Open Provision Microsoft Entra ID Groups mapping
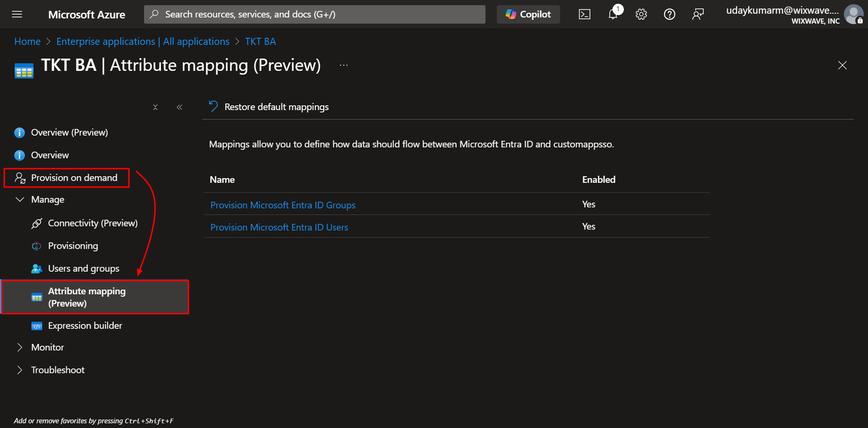The height and width of the screenshot is (428, 868). click(283, 205)
